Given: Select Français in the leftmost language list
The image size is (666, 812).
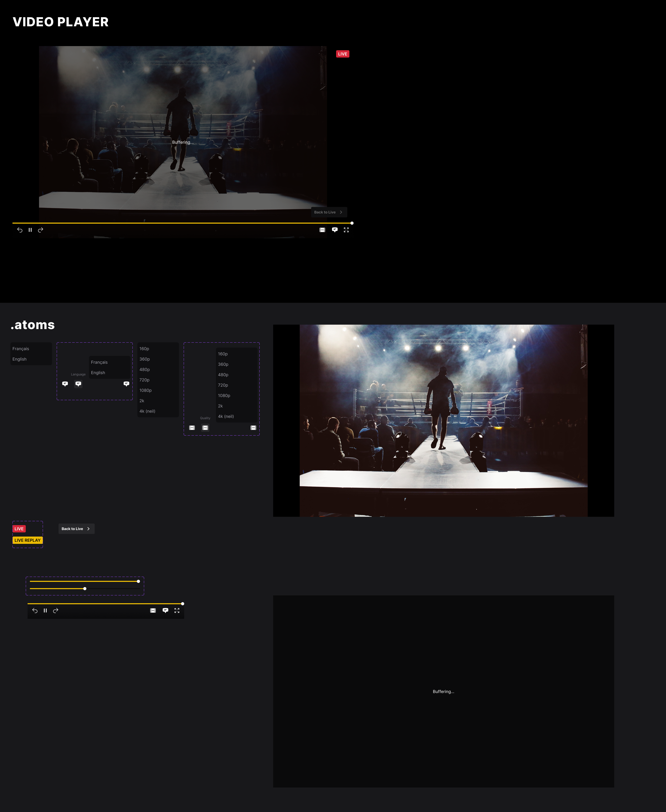Looking at the screenshot, I should 21,349.
